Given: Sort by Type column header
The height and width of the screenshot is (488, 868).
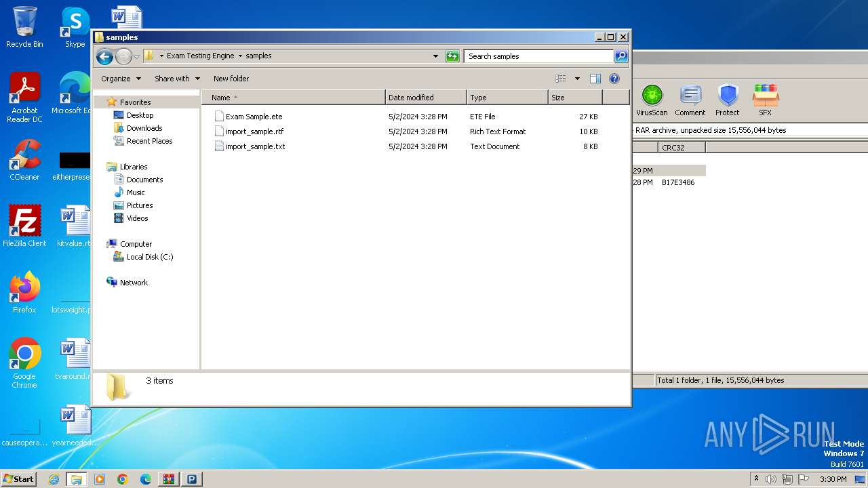Looking at the screenshot, I should pos(507,98).
